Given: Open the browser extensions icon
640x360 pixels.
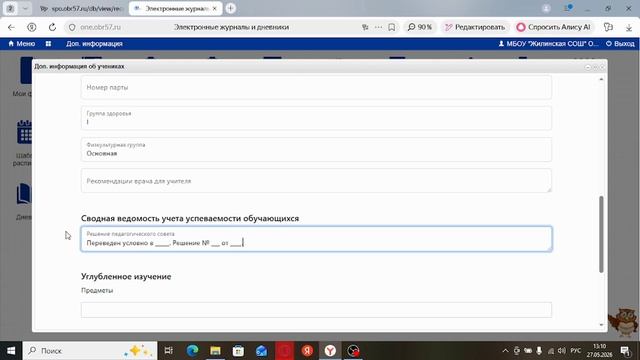Looking at the screenshot, I should click(608, 27).
